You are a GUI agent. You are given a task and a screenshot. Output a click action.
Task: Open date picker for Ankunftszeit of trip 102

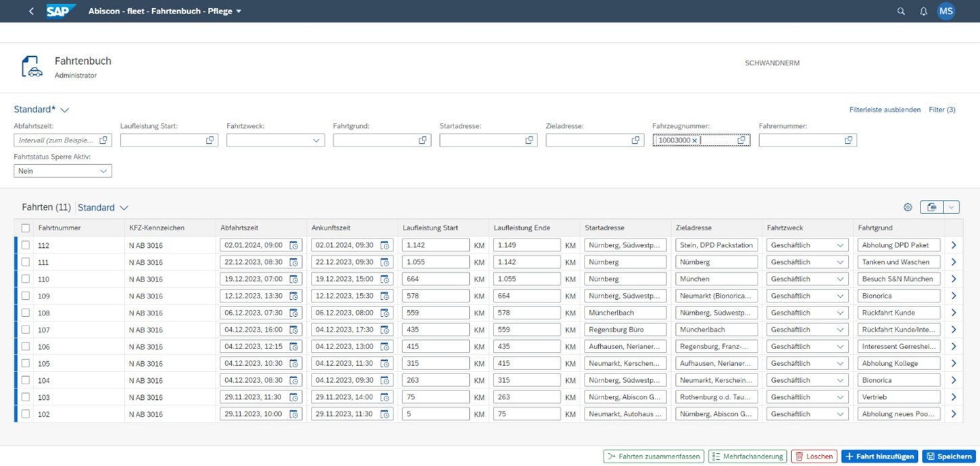(x=385, y=414)
